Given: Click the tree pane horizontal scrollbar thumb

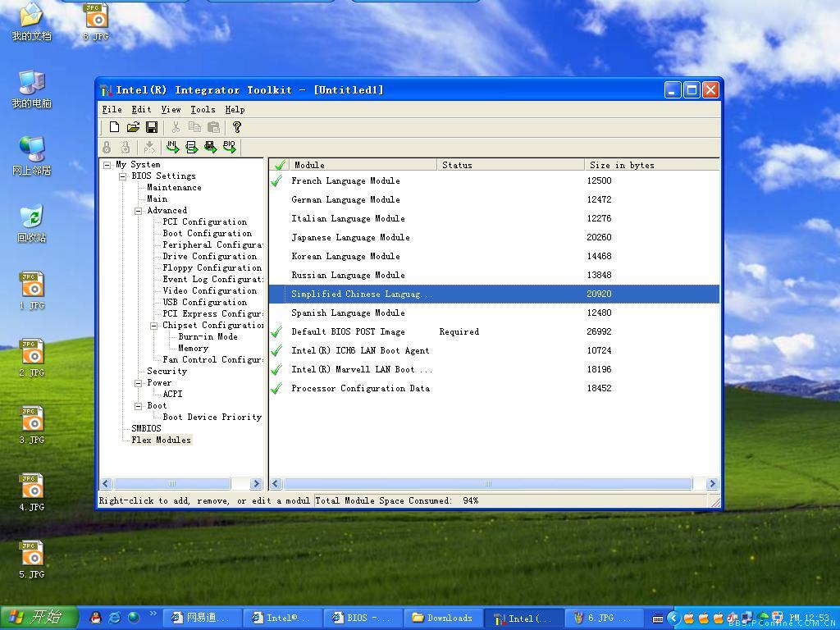Looking at the screenshot, I should pos(172,484).
